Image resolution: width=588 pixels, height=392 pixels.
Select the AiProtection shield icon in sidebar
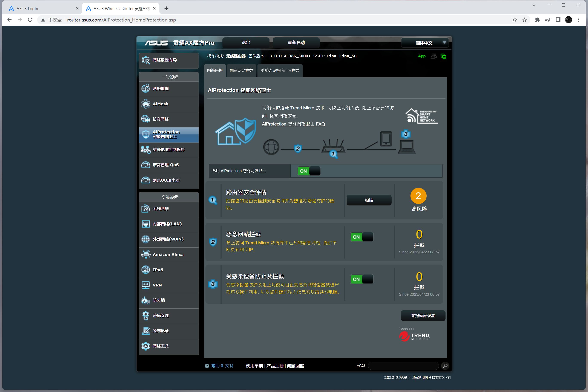pos(145,135)
